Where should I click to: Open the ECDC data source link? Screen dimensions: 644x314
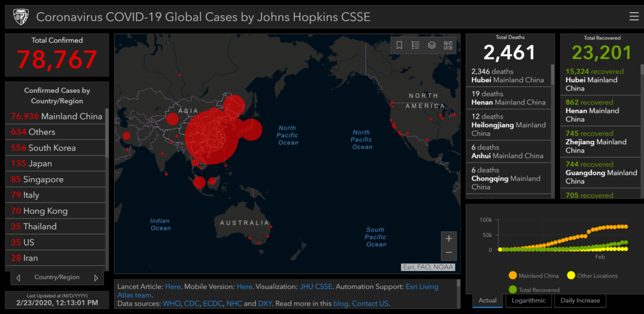pos(213,304)
